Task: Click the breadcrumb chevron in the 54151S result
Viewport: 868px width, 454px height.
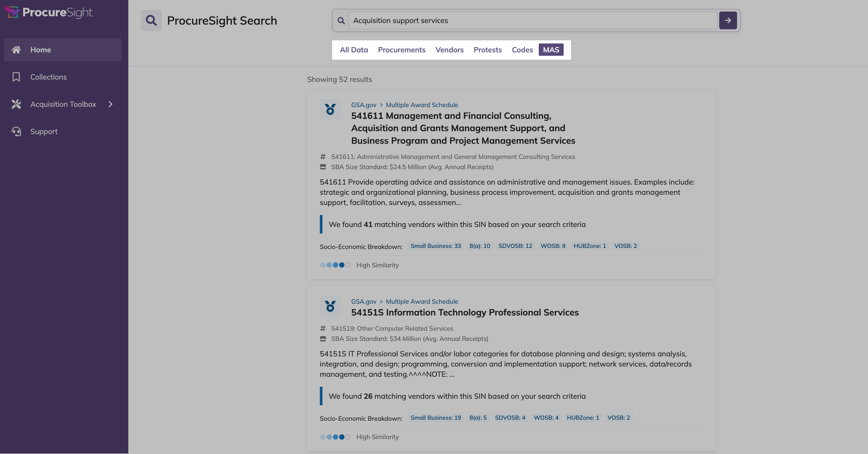Action: (x=381, y=302)
